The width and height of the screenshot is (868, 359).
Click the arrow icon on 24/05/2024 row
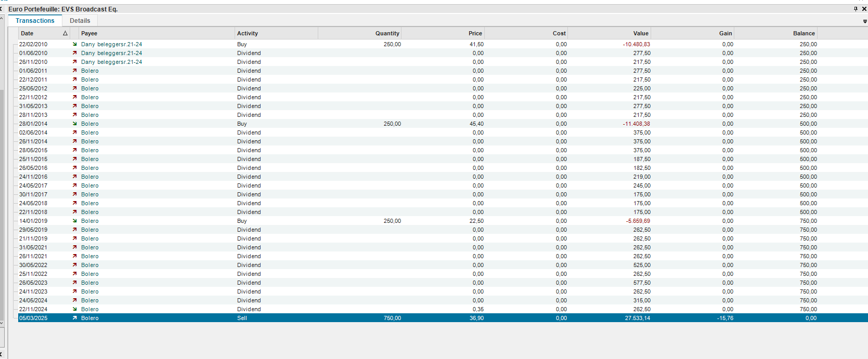tap(75, 300)
